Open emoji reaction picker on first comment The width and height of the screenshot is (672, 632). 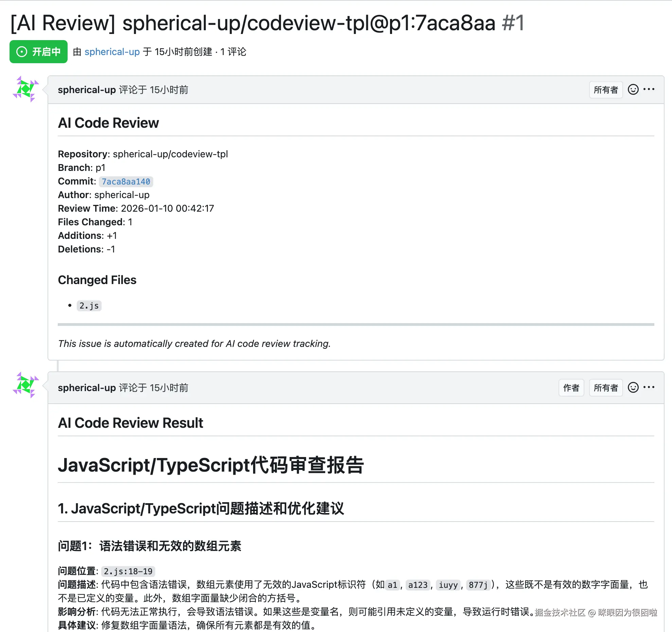(633, 89)
